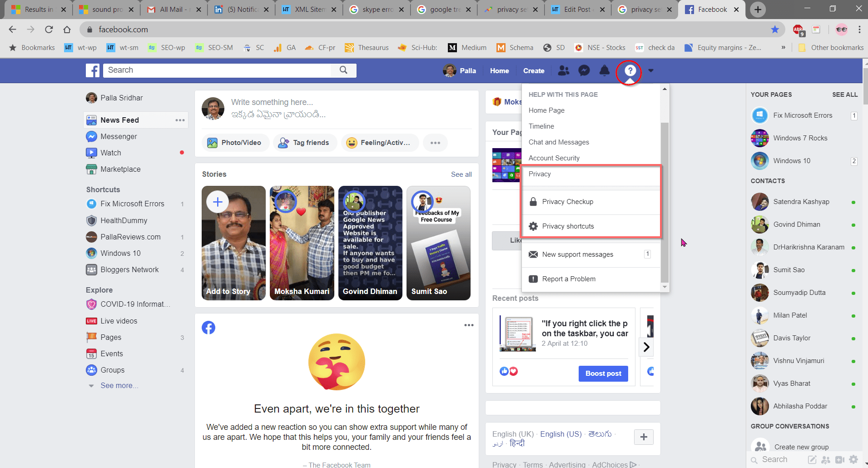Open Privacy shortcuts menu item
The image size is (868, 468).
(591, 226)
